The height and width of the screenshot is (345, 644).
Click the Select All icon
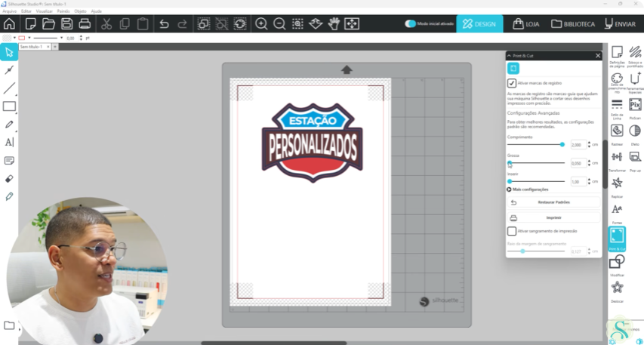204,24
